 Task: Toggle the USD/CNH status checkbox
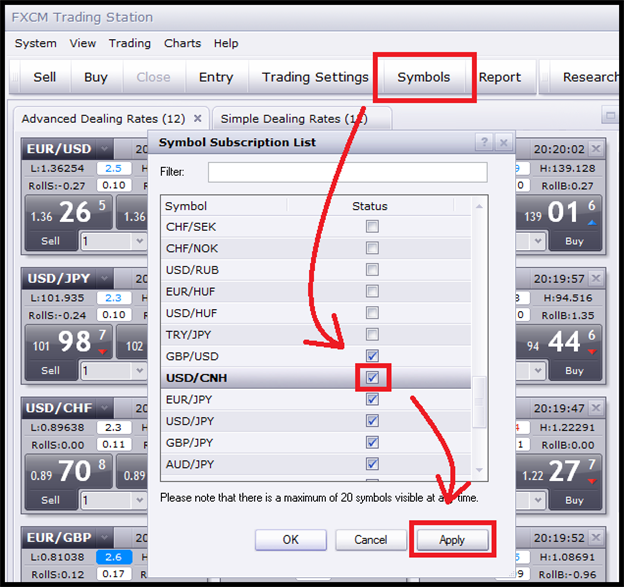click(x=372, y=377)
